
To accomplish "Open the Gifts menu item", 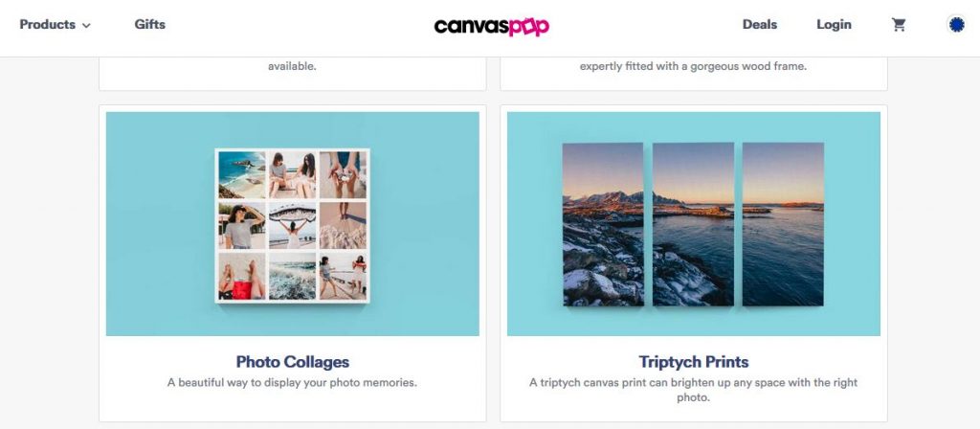I will (150, 24).
